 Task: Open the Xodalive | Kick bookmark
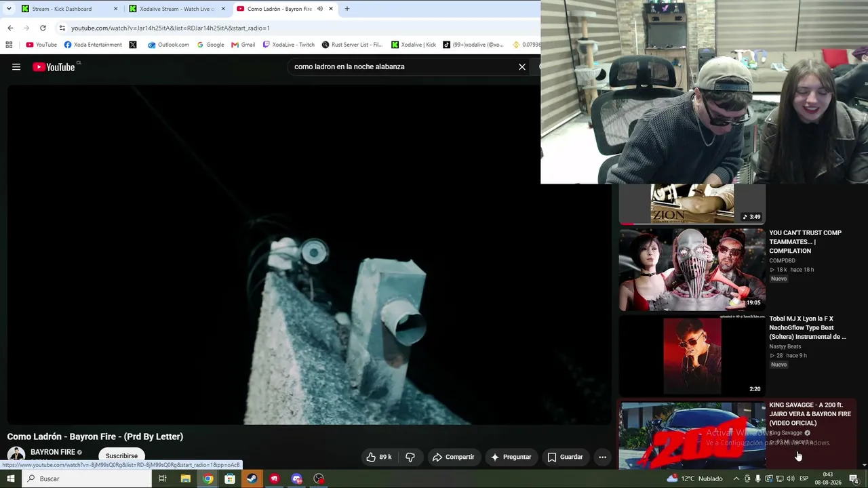[414, 45]
